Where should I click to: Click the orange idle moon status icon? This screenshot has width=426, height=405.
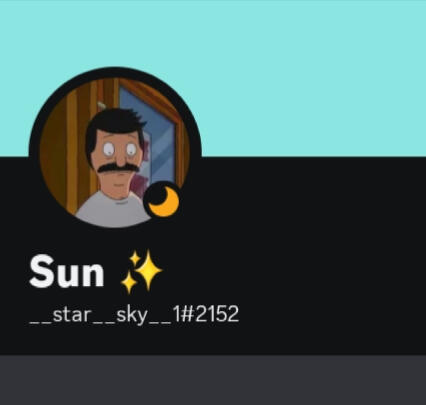[163, 201]
